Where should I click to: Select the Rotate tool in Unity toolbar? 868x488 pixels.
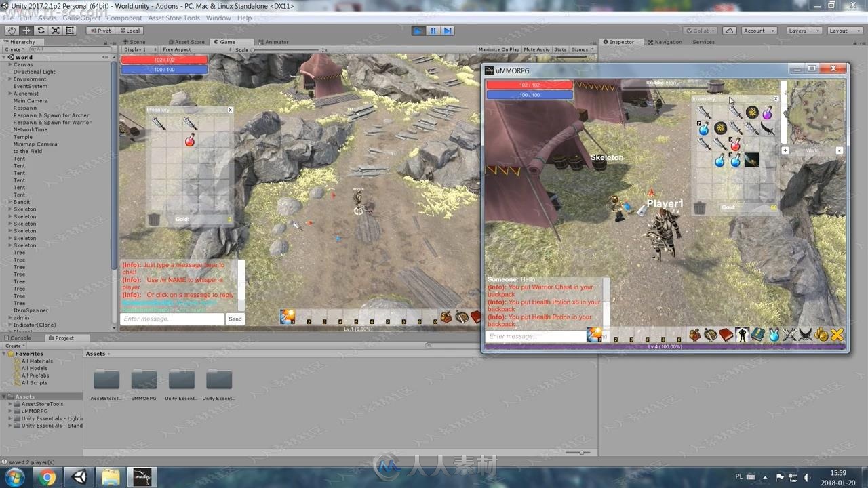pyautogui.click(x=41, y=30)
